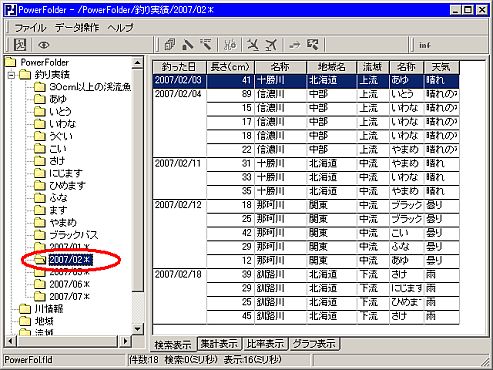Viewport: 493px width, 370px height.
Task: Click the last pointer-window toolbar icon
Action: click(313, 44)
